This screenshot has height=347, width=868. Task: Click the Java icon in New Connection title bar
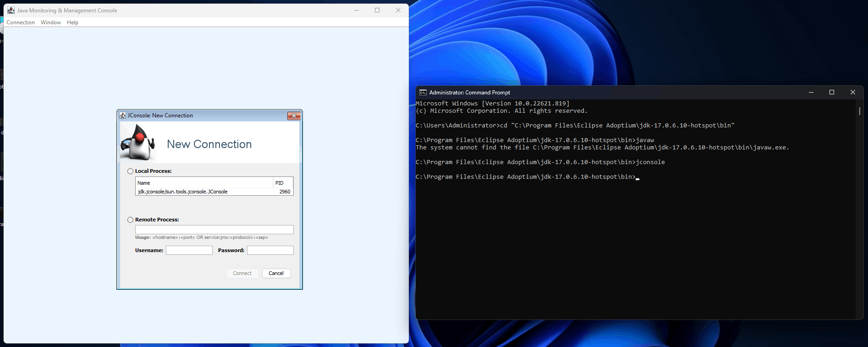click(x=123, y=116)
